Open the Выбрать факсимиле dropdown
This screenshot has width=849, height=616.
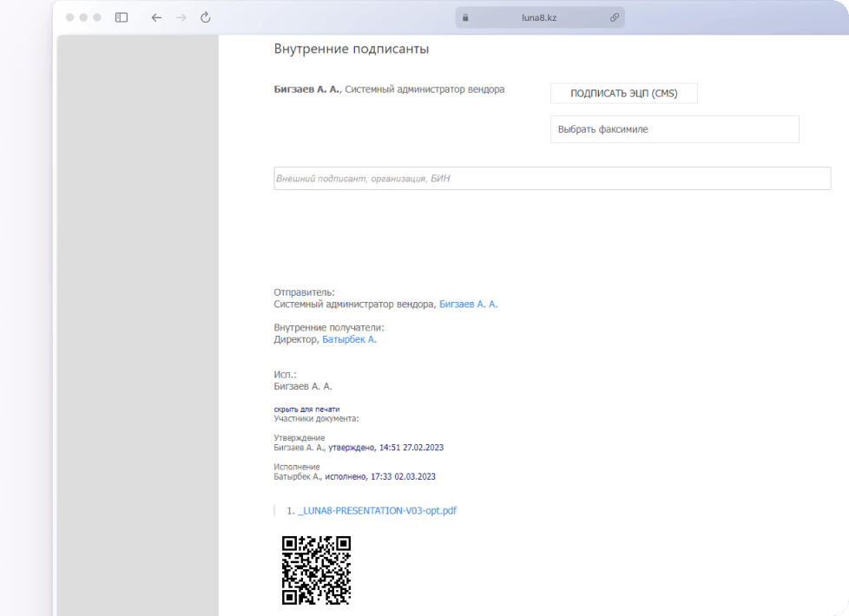pyautogui.click(x=674, y=129)
